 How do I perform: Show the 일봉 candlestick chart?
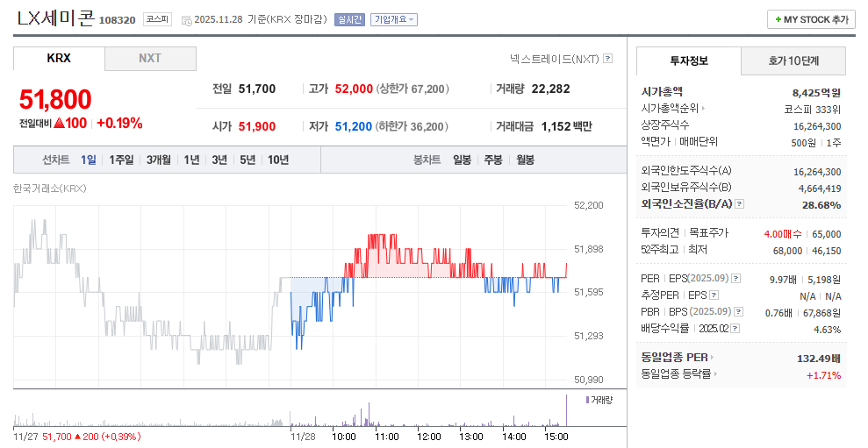tap(462, 160)
